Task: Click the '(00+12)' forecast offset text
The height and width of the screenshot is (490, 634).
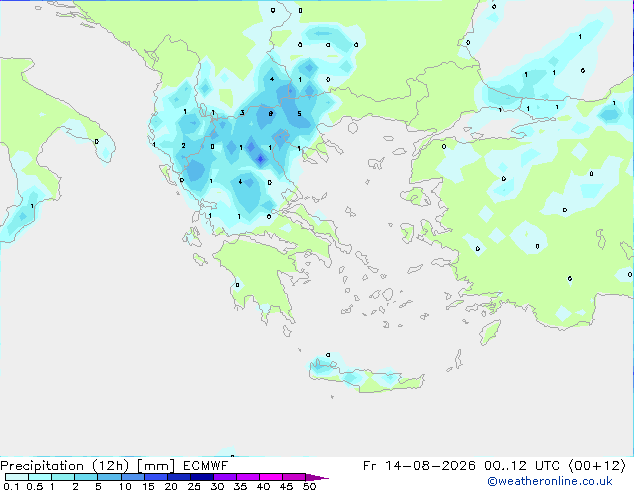Action: [x=597, y=466]
